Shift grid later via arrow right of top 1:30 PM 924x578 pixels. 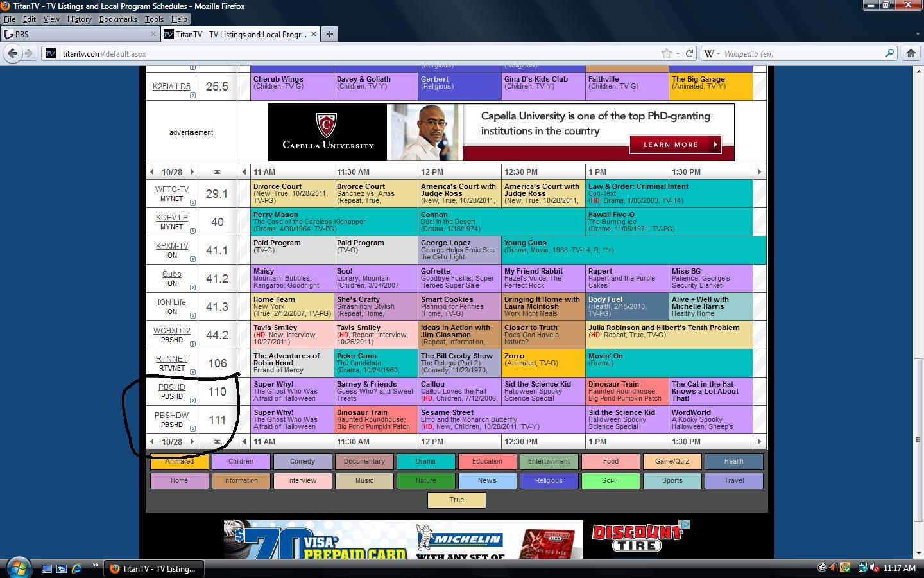point(759,171)
